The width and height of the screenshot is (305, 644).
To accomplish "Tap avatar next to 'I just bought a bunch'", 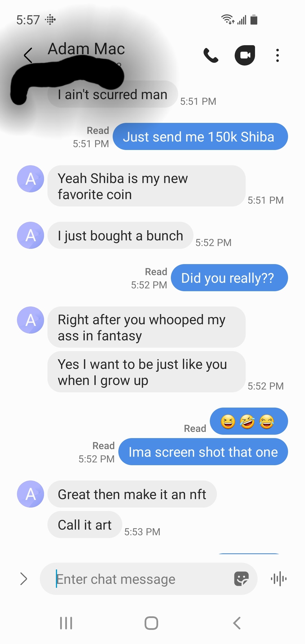I will pos(30,235).
